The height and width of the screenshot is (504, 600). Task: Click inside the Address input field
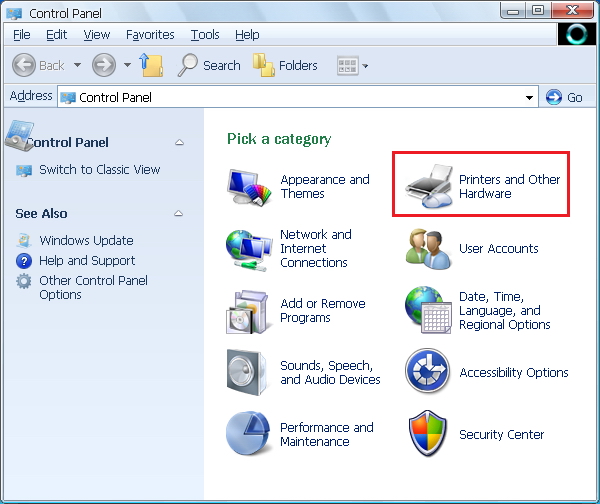click(298, 97)
